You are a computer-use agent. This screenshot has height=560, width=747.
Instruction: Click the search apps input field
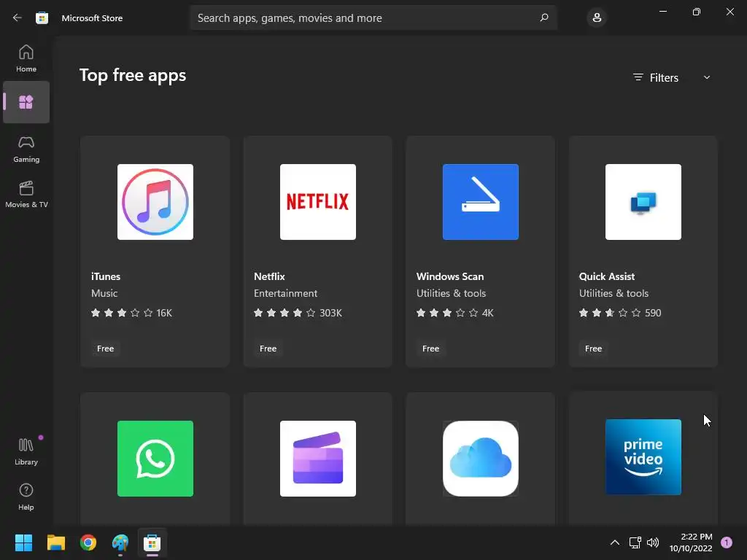tap(373, 17)
